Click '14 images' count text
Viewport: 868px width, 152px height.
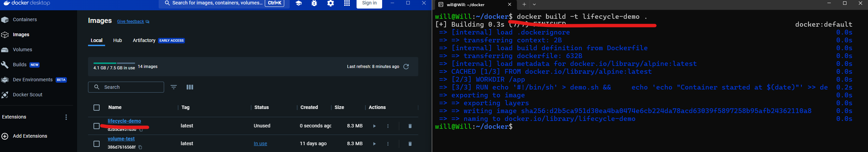[x=148, y=67]
